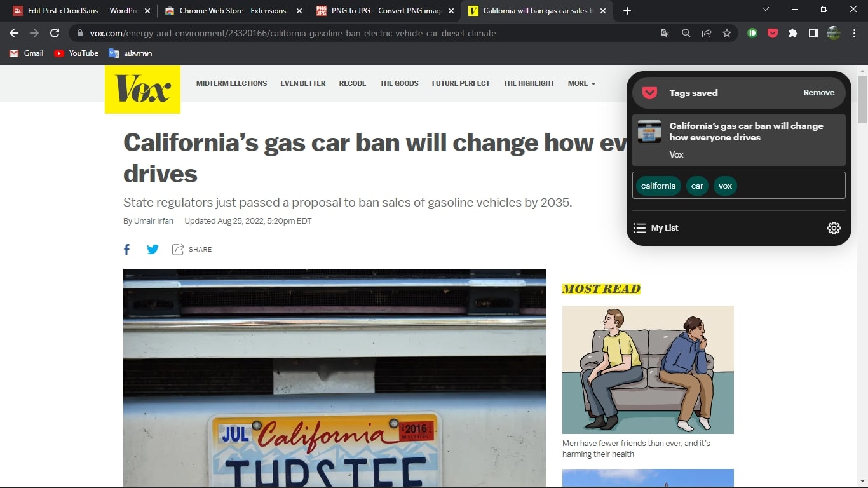868x488 pixels.
Task: Bookmark this page with star icon
Action: (727, 33)
